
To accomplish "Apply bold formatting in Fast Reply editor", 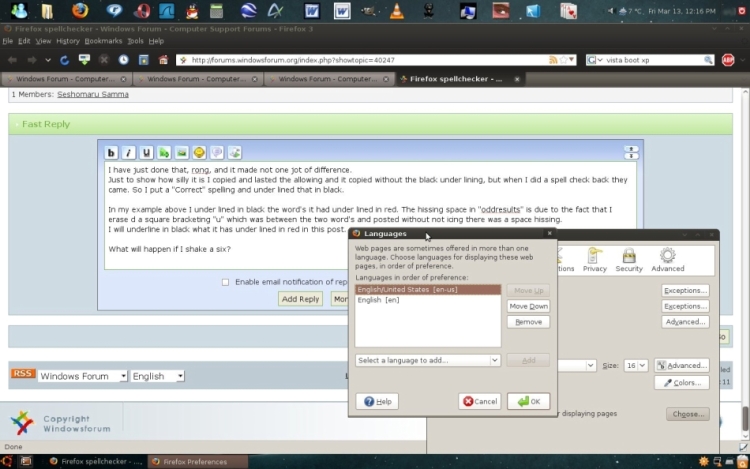I will click(111, 153).
